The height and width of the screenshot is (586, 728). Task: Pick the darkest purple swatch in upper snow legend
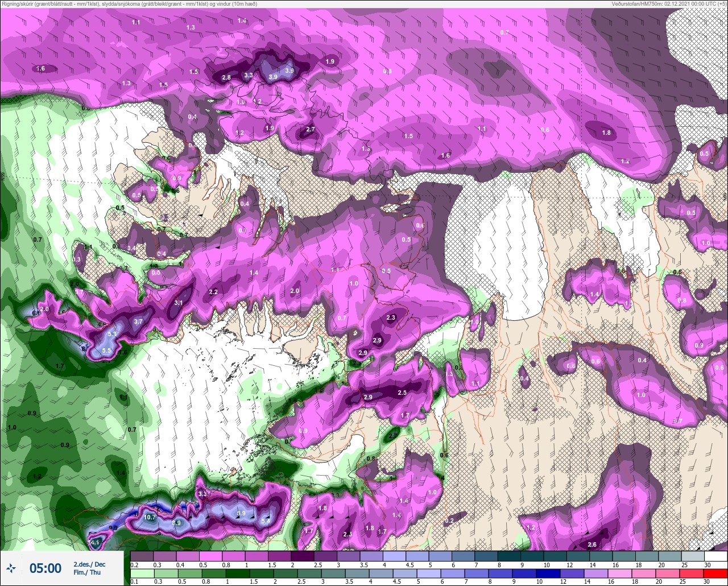pyautogui.click(x=302, y=556)
